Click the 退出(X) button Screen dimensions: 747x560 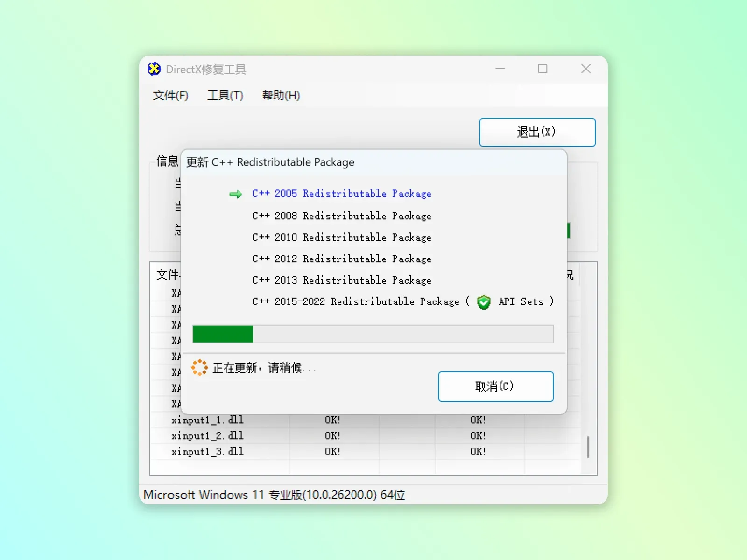[537, 133]
